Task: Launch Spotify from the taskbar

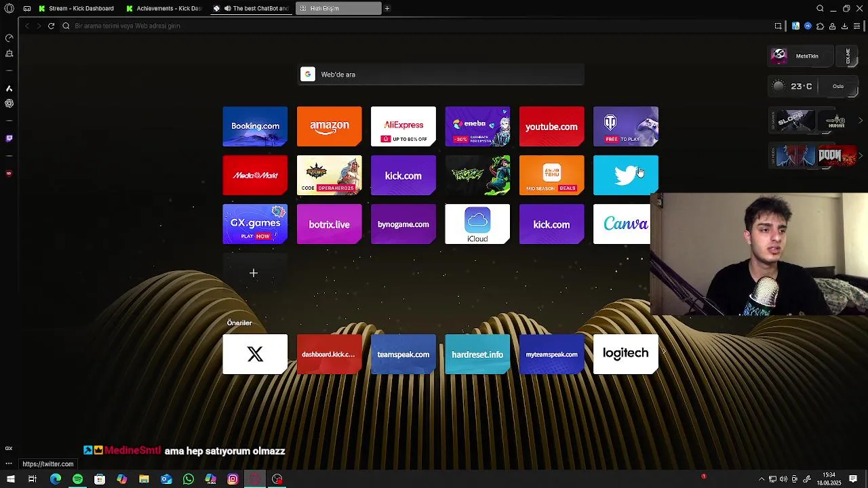Action: click(x=77, y=479)
